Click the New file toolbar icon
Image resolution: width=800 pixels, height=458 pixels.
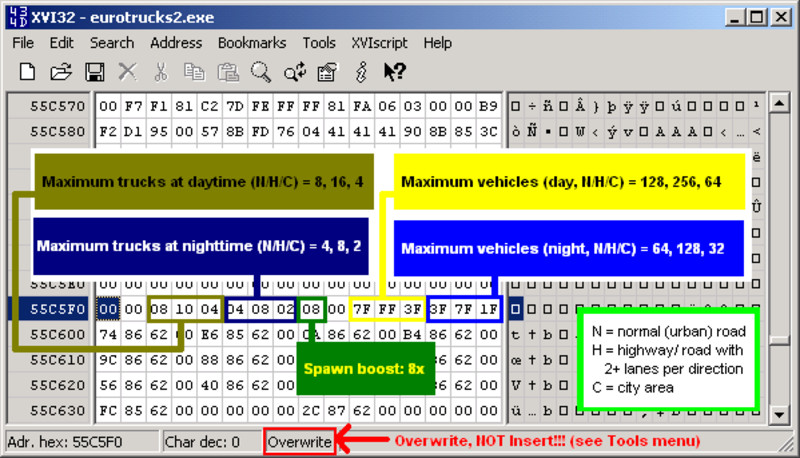pyautogui.click(x=27, y=72)
